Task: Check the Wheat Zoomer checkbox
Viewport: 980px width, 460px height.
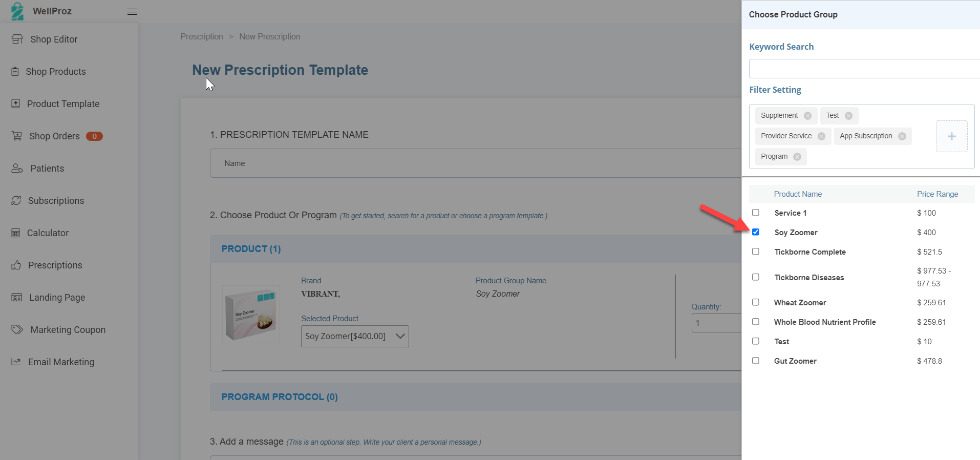Action: pyautogui.click(x=756, y=302)
